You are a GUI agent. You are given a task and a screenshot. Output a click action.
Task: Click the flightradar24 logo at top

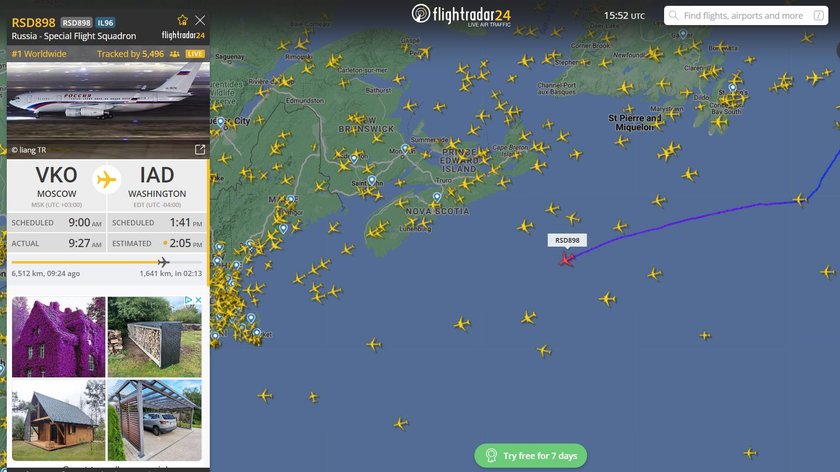click(x=461, y=14)
